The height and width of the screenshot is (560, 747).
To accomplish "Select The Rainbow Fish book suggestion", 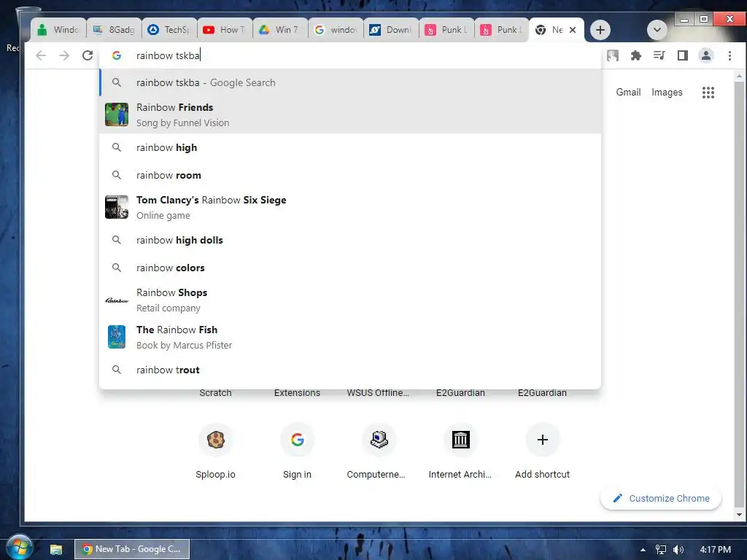I will pyautogui.click(x=350, y=337).
